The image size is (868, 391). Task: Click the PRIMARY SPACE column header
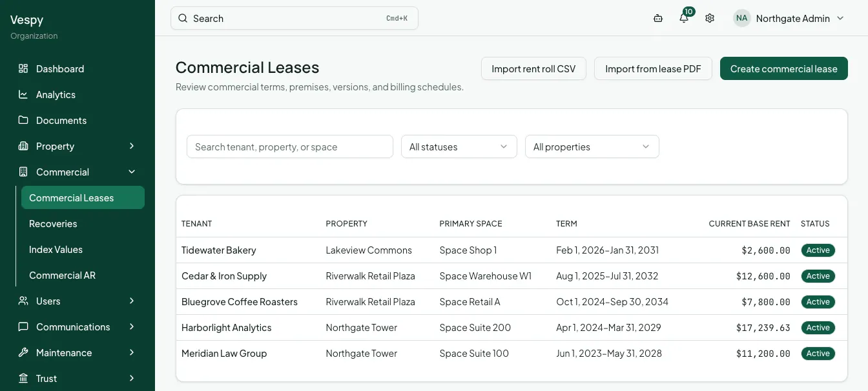coord(471,223)
